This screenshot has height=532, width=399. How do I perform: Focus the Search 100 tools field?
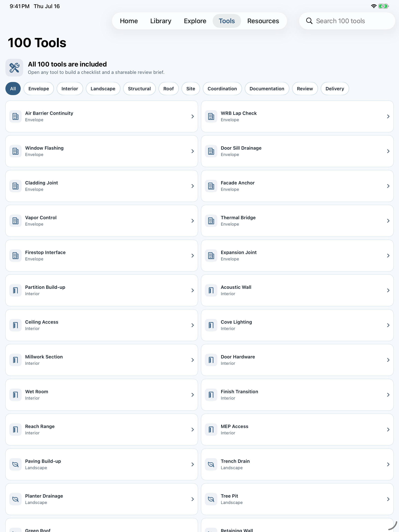(x=347, y=21)
